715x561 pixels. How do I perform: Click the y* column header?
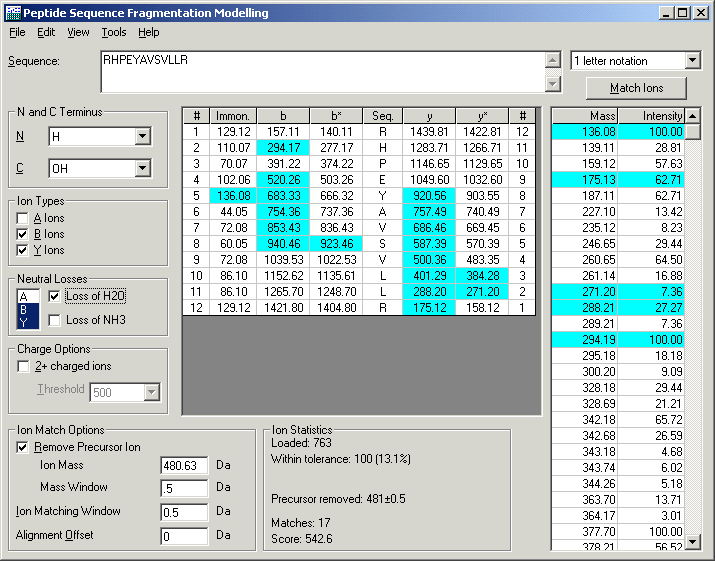click(x=482, y=116)
